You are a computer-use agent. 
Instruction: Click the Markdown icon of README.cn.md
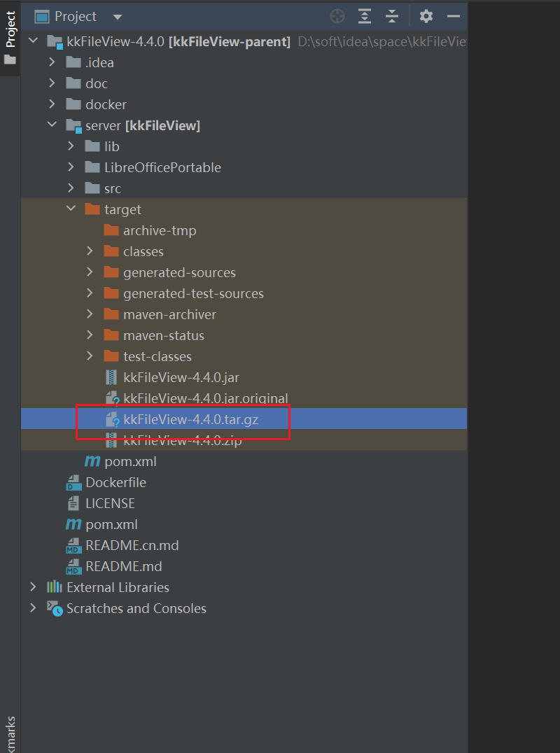coord(73,546)
